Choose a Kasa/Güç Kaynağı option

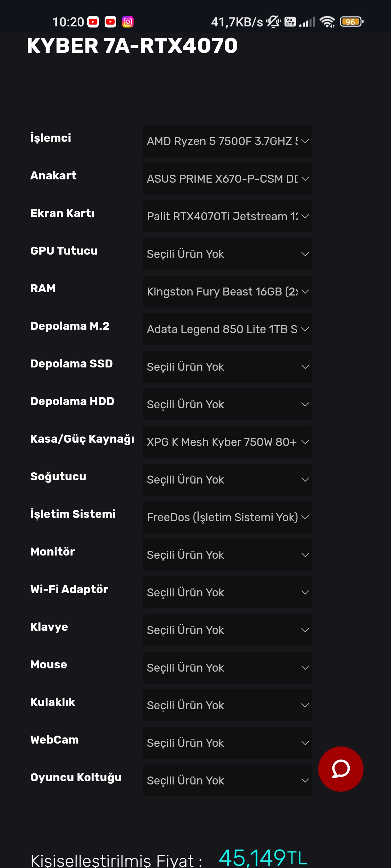[x=227, y=442]
